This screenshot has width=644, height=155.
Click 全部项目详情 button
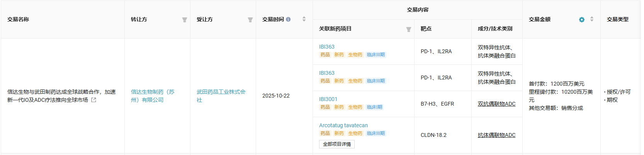click(x=337, y=144)
